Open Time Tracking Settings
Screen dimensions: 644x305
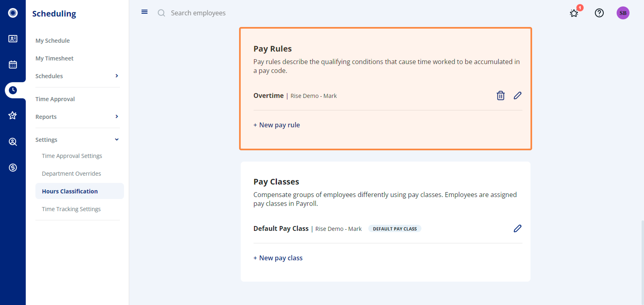[71, 209]
